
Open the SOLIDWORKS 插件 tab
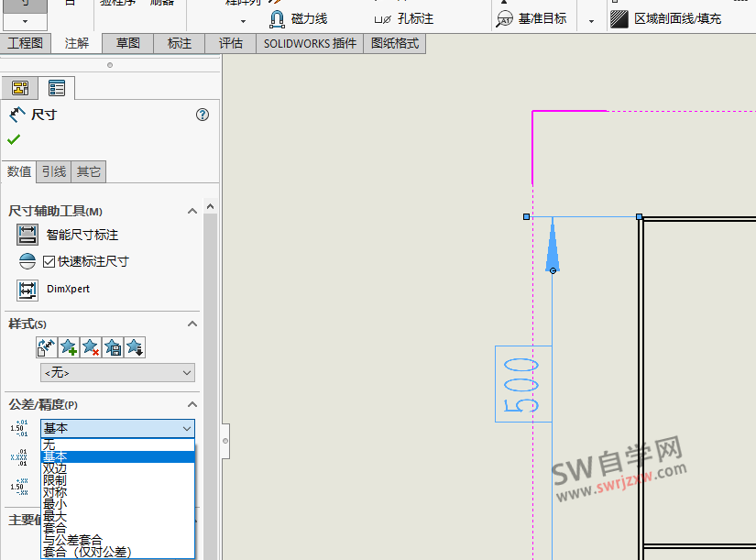309,42
